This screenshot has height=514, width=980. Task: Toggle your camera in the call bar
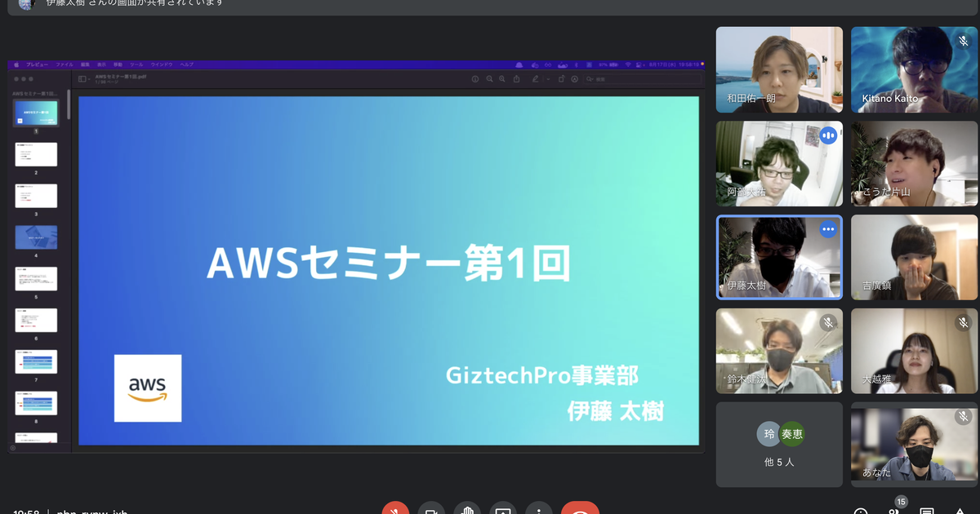(x=431, y=509)
